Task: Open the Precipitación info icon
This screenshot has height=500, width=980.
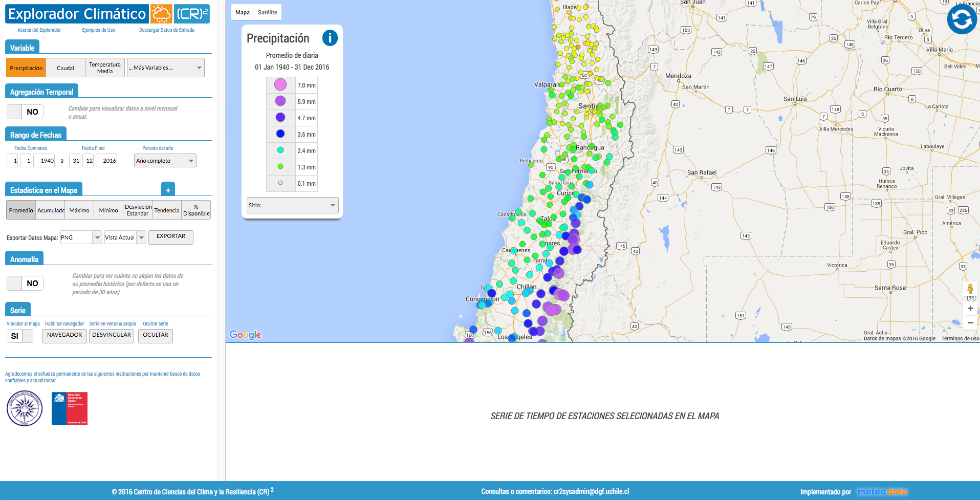Action: pyautogui.click(x=330, y=38)
